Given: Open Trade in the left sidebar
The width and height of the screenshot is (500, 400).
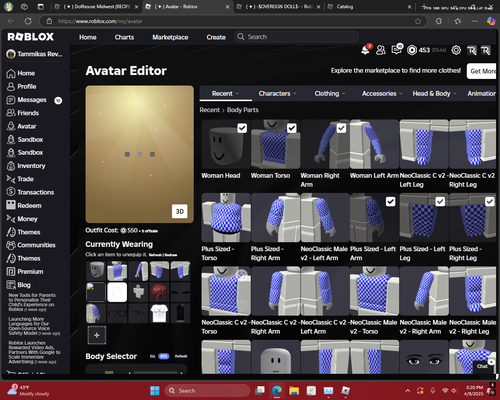Looking at the screenshot, I should (x=20, y=179).
